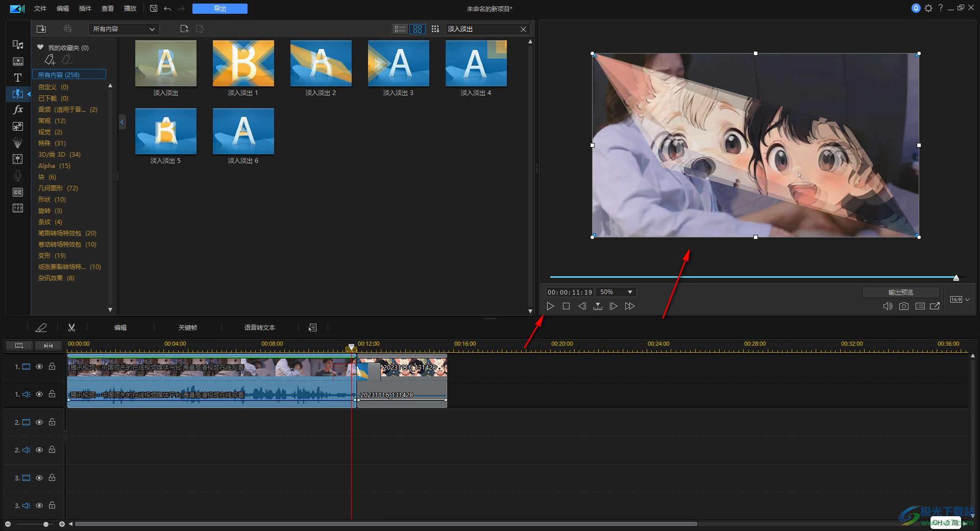The height and width of the screenshot is (531, 980).
Task: Stop the preview playback
Action: tap(566, 306)
